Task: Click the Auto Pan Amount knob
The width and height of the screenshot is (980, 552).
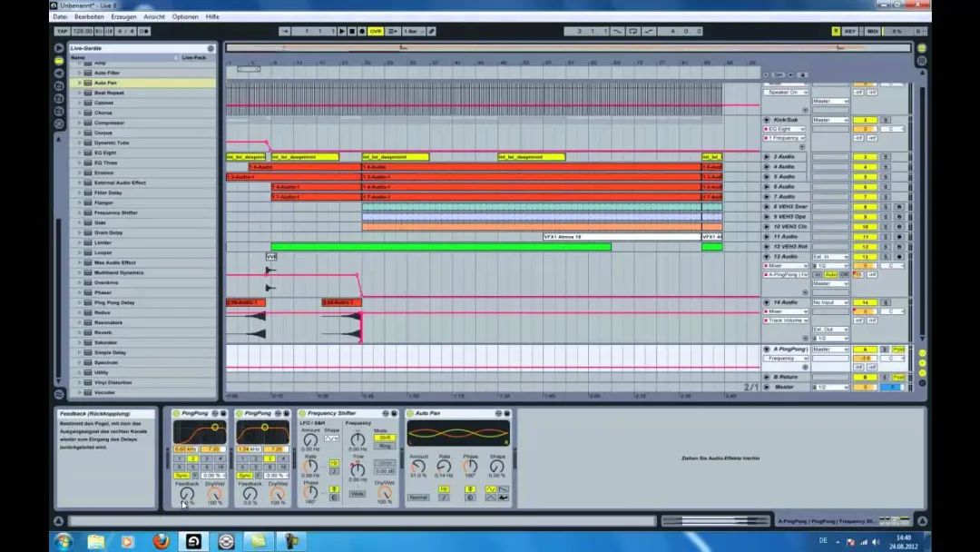Action: [x=417, y=466]
